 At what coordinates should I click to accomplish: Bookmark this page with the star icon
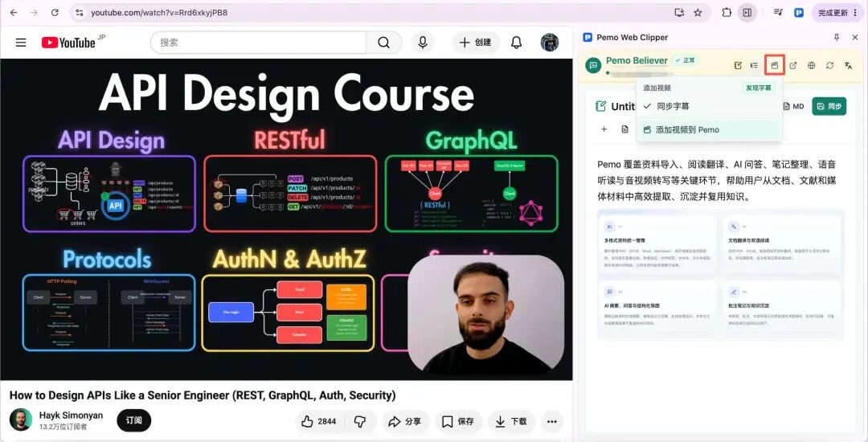click(698, 12)
